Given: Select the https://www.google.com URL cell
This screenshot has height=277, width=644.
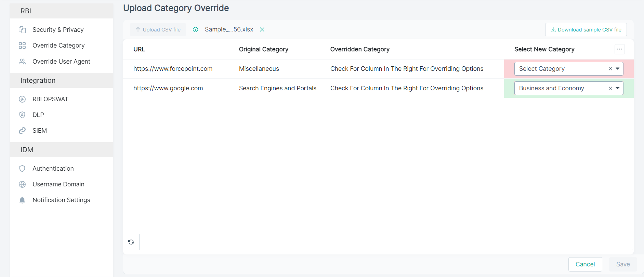Looking at the screenshot, I should pos(168,88).
